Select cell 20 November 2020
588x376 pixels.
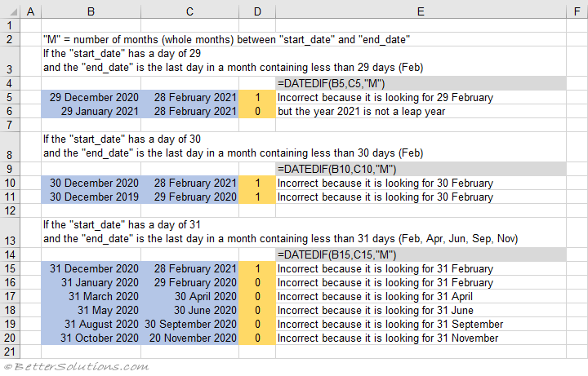[x=189, y=338]
